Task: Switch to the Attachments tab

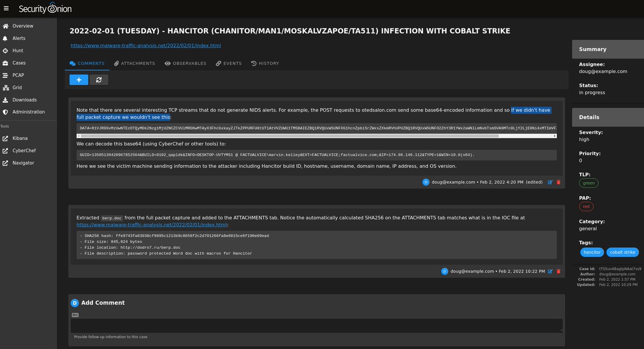Action: click(134, 63)
